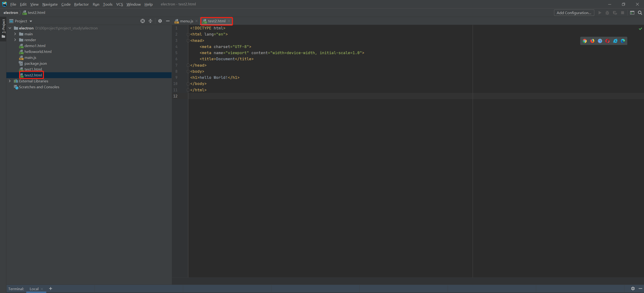This screenshot has width=644, height=293.
Task: Expand the render folder
Action: pyautogui.click(x=15, y=40)
